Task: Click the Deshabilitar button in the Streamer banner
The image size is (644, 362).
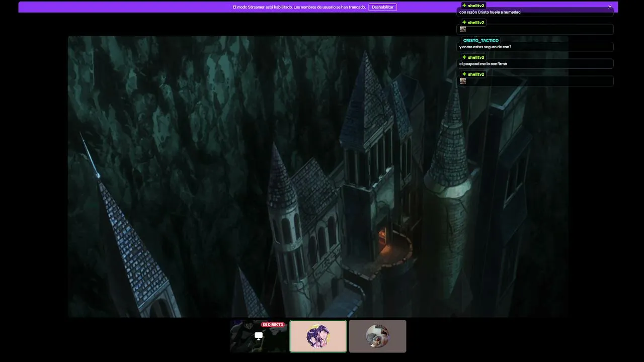Action: (x=382, y=7)
